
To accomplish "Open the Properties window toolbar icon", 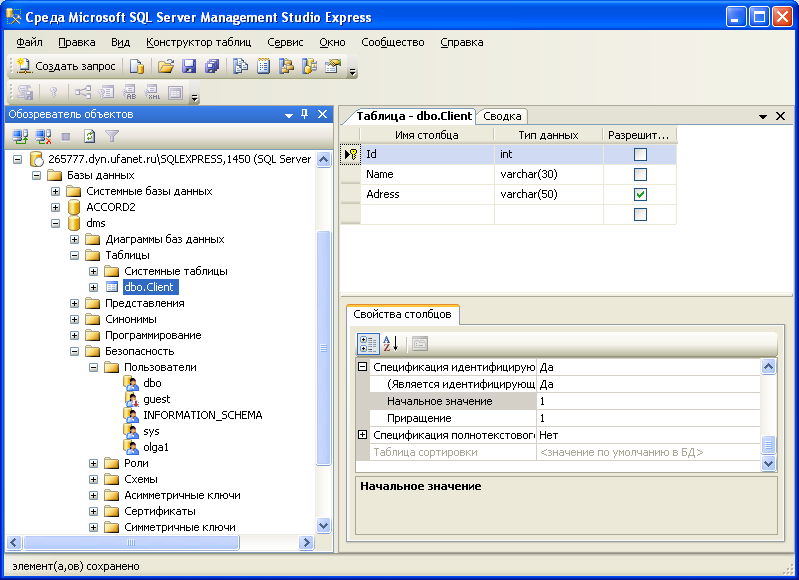I will (x=333, y=66).
